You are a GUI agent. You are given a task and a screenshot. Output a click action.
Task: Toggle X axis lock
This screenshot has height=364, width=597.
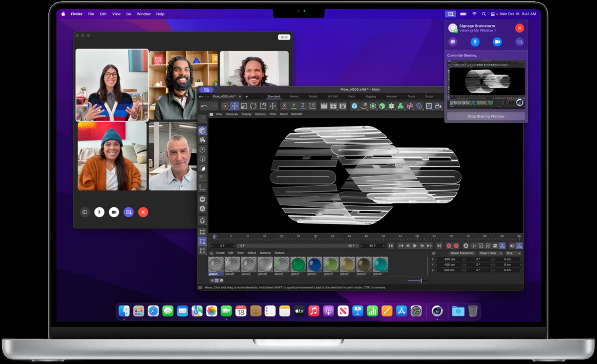[x=284, y=106]
